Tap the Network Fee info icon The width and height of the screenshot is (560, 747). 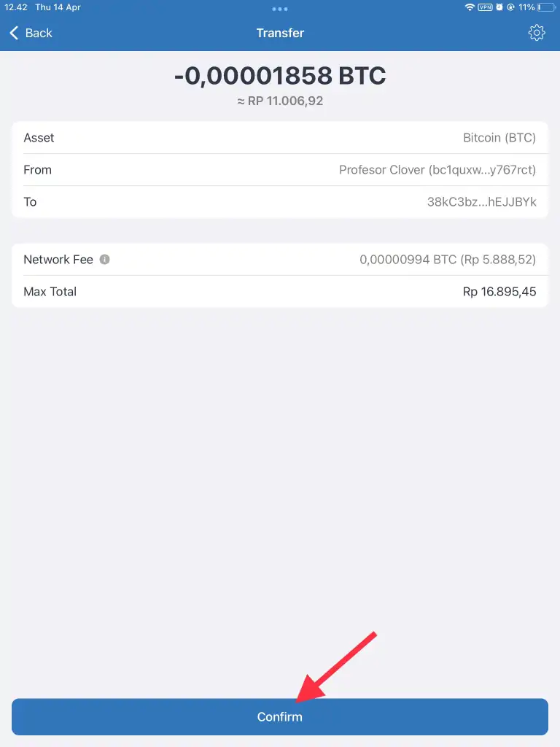click(x=104, y=259)
